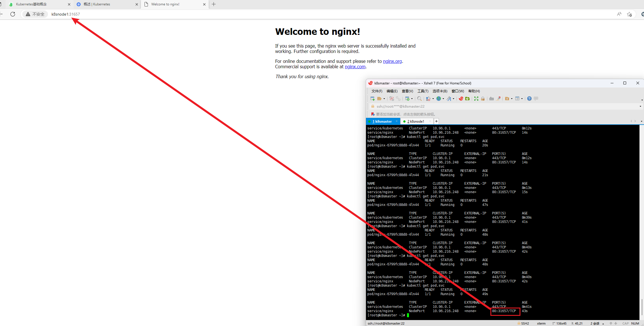Expand Encoding globe dropdown arrow
The image size is (644, 326).
[443, 99]
